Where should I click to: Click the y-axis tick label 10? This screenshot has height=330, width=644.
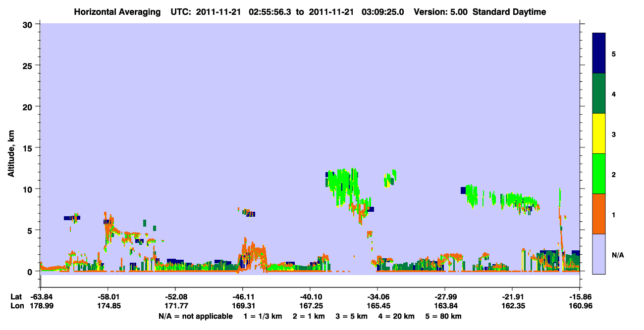coord(29,189)
